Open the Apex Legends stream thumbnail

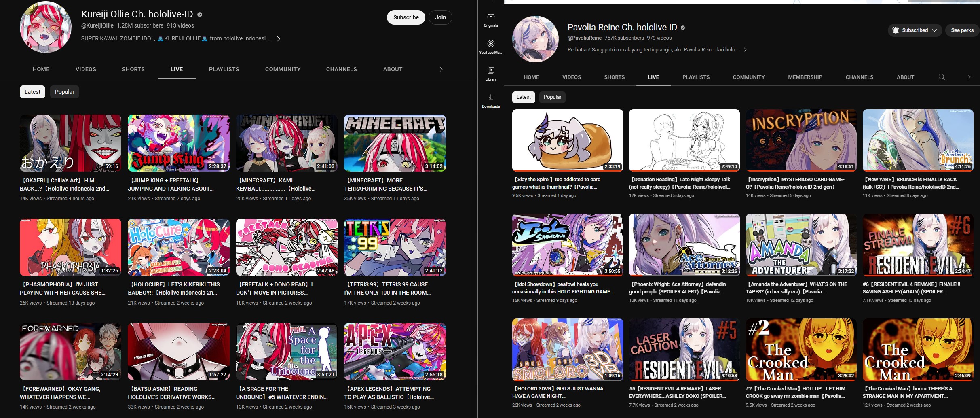(x=395, y=351)
